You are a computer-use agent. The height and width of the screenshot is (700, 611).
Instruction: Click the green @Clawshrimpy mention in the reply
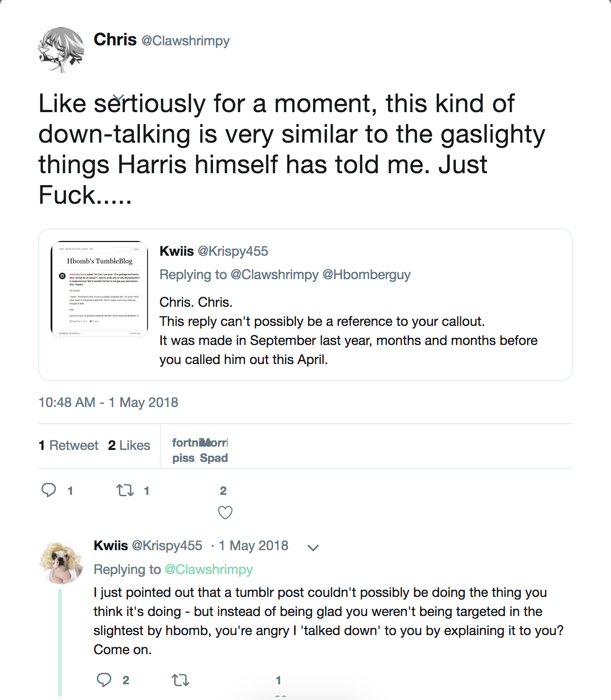click(209, 569)
